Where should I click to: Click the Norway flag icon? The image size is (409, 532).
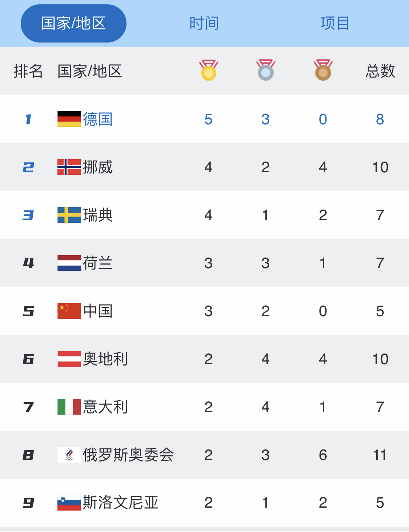(69, 167)
